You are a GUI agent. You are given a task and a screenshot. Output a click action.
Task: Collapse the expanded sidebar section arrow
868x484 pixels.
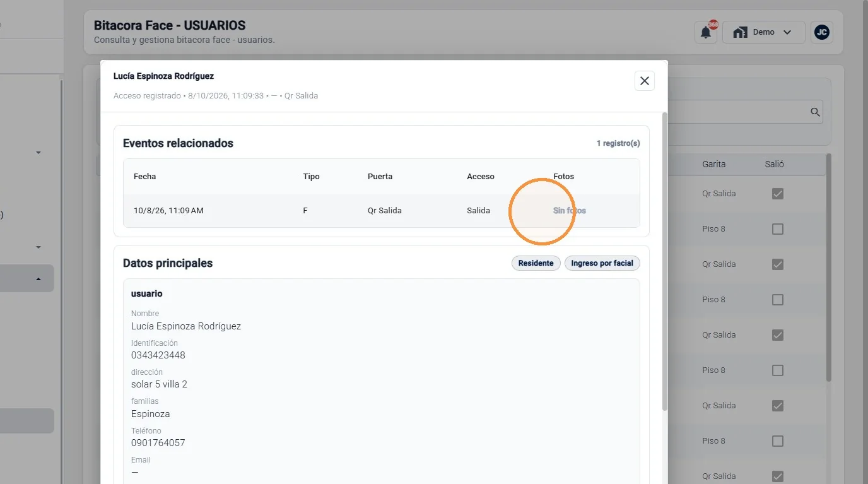[38, 279]
